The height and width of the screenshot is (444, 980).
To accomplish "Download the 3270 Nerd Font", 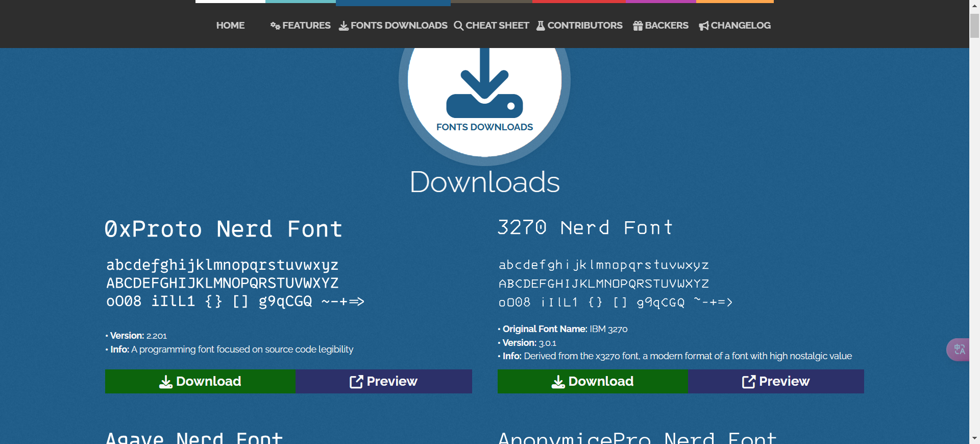I will [x=593, y=381].
